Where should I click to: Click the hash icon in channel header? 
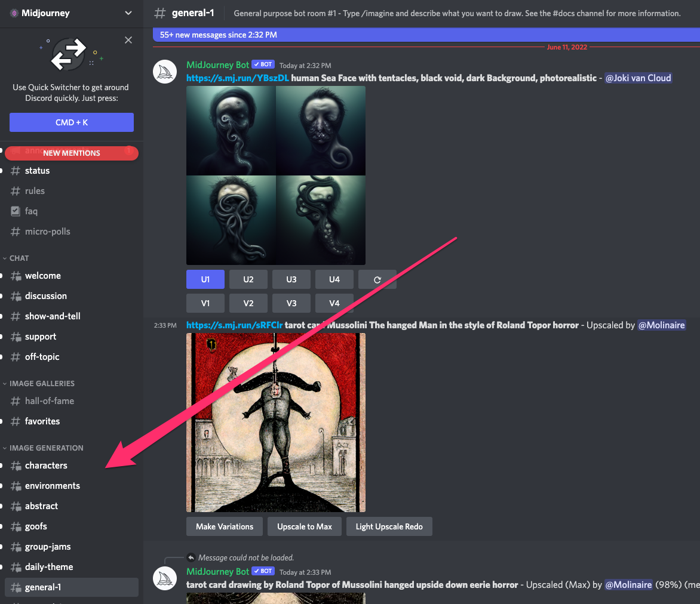pos(160,13)
